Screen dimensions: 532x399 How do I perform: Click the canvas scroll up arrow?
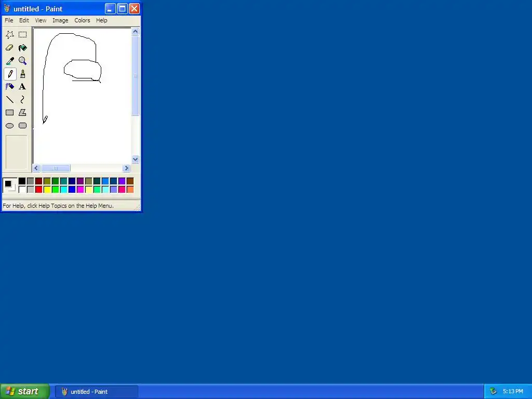(135, 32)
